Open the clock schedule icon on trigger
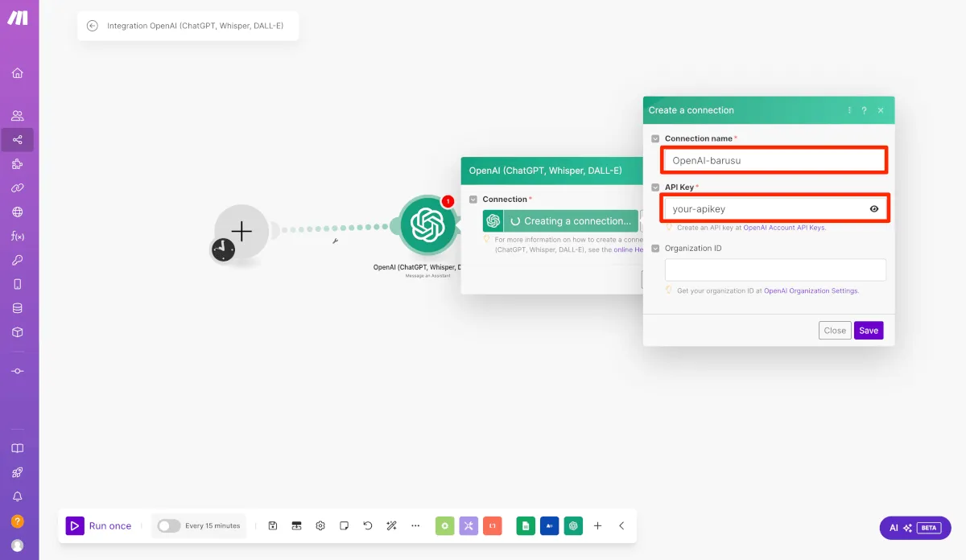 coord(223,249)
